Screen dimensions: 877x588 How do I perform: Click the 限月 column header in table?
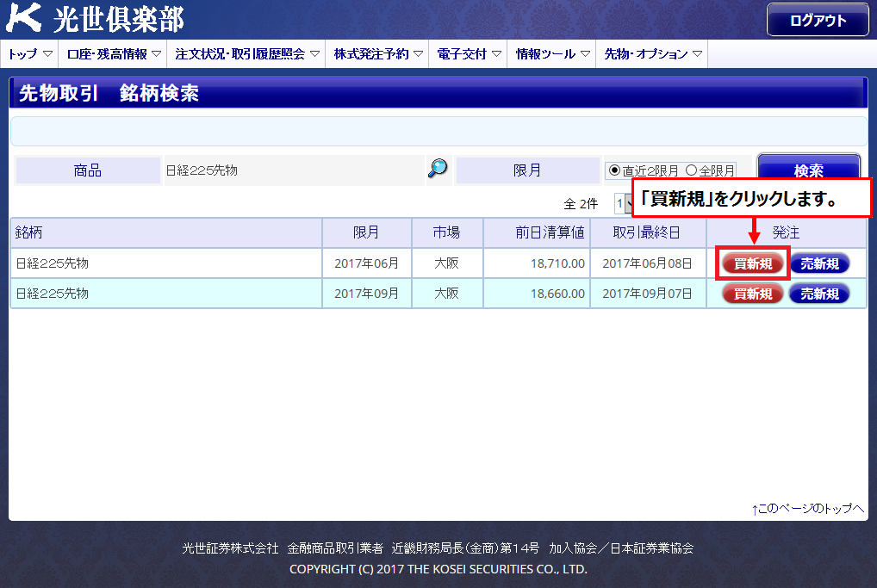[367, 232]
